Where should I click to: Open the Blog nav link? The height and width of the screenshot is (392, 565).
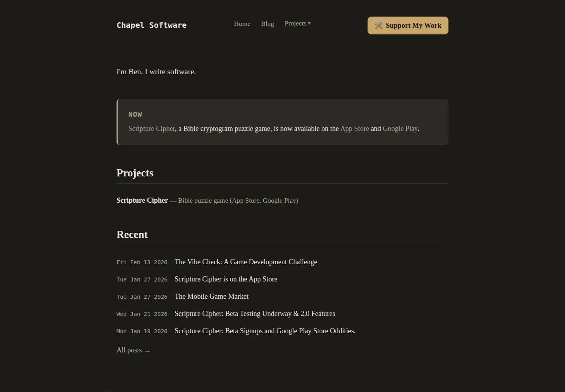coord(268,24)
